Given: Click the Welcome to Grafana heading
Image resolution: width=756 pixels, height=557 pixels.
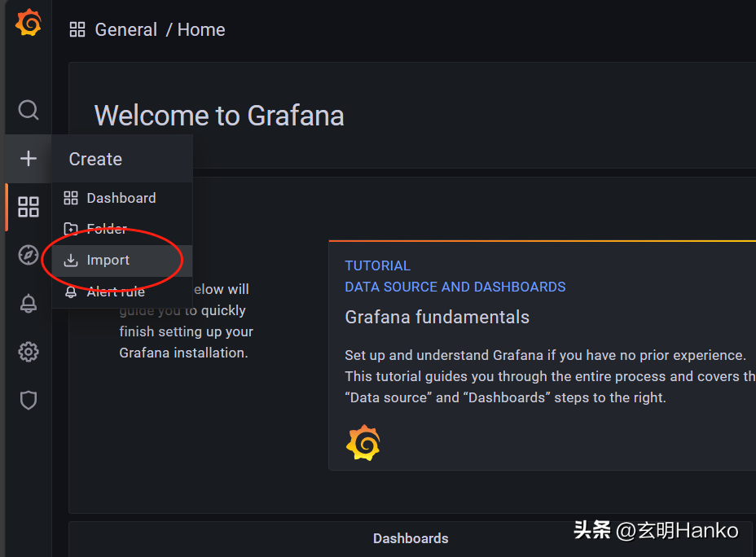Looking at the screenshot, I should click(x=219, y=116).
